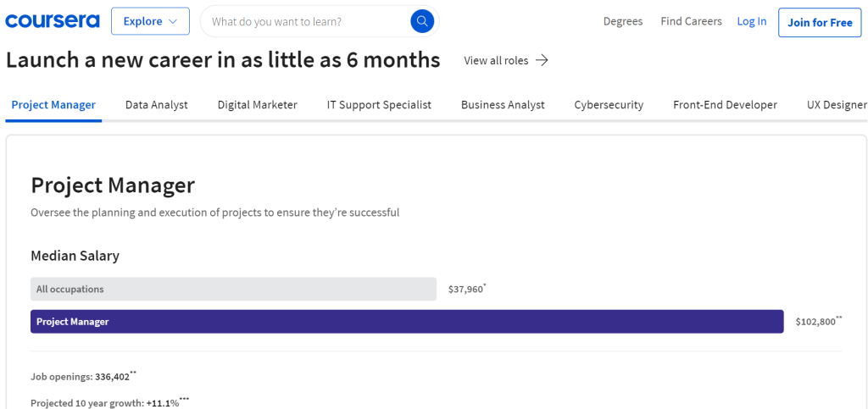The height and width of the screenshot is (409, 868).
Task: Select the Cybersecurity tab
Action: point(609,104)
